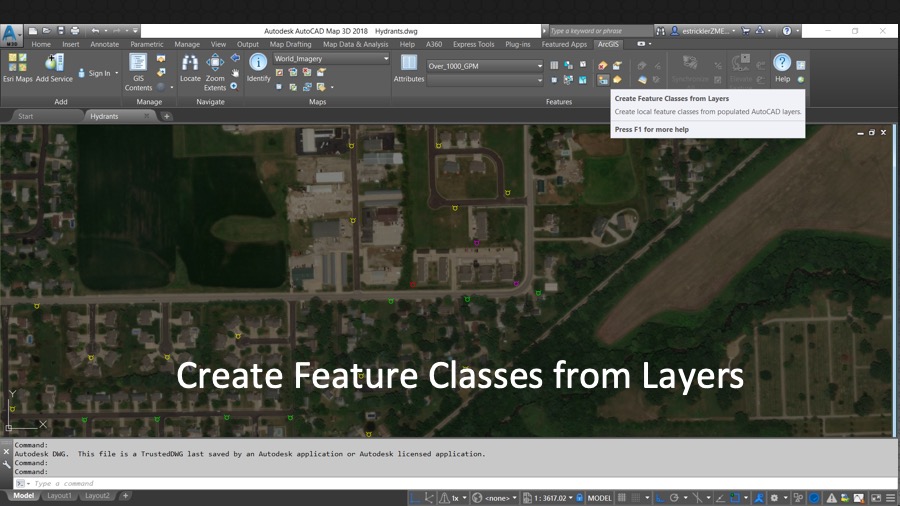Toggle isolate objects blue circle icon
The width and height of the screenshot is (900, 506).
click(814, 498)
